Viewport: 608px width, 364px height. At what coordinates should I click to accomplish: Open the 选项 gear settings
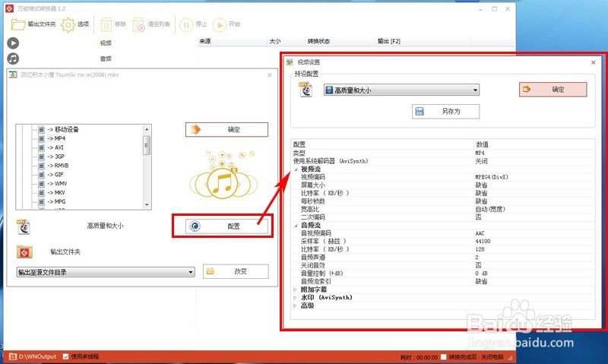coord(74,24)
